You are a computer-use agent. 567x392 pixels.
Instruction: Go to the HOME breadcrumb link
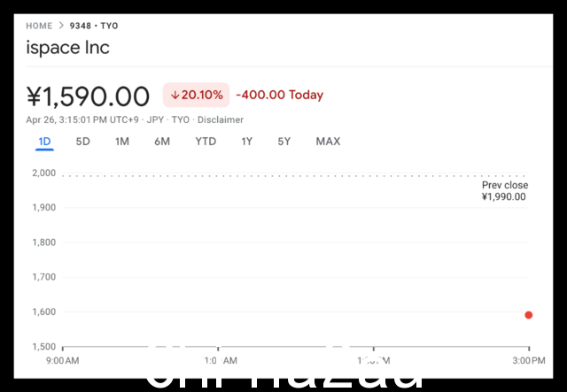point(39,26)
